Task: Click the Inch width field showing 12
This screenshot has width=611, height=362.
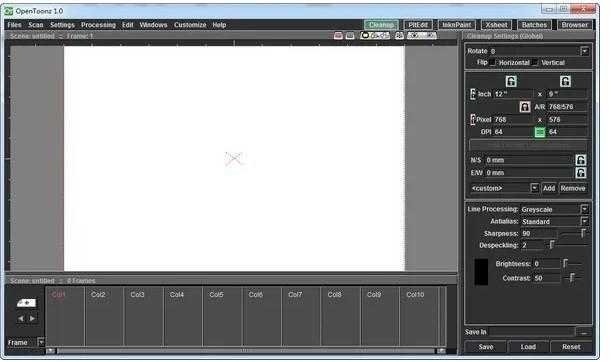Action: (513, 94)
